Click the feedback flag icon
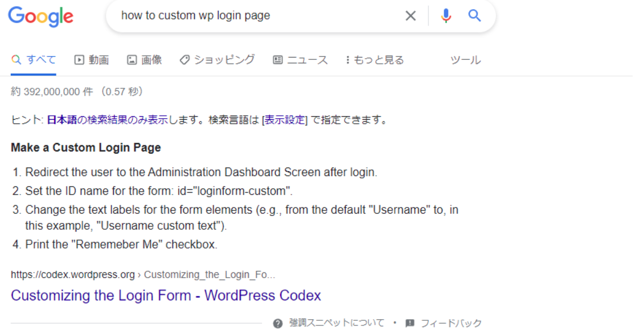This screenshot has width=644, height=330. [410, 323]
